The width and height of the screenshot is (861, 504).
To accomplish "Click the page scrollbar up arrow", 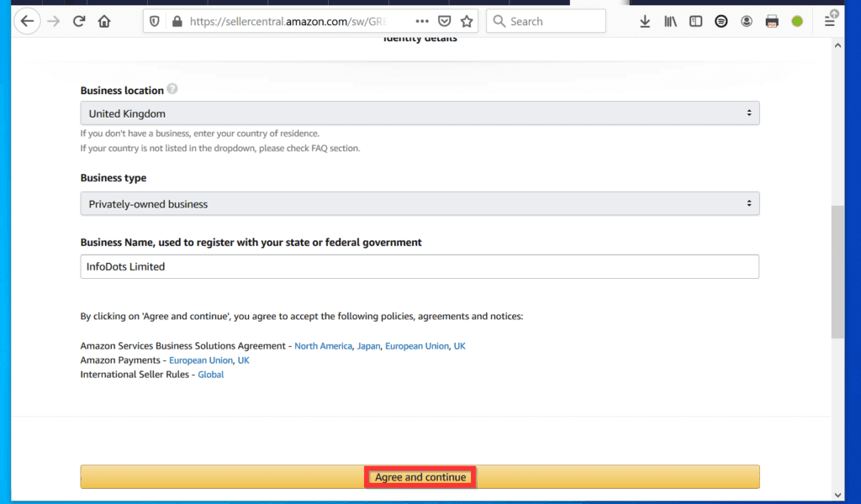I will coord(837,45).
